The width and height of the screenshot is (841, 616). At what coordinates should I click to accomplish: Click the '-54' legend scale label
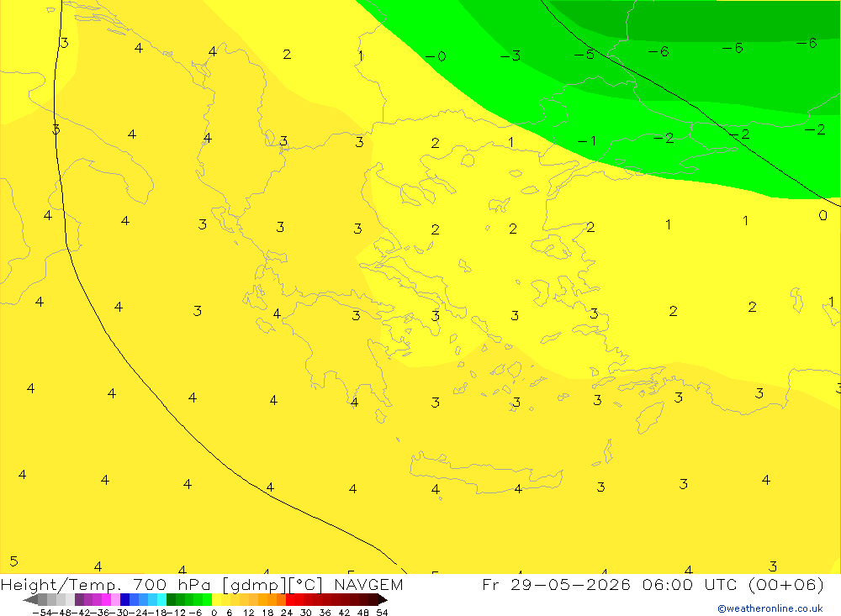coord(42,613)
